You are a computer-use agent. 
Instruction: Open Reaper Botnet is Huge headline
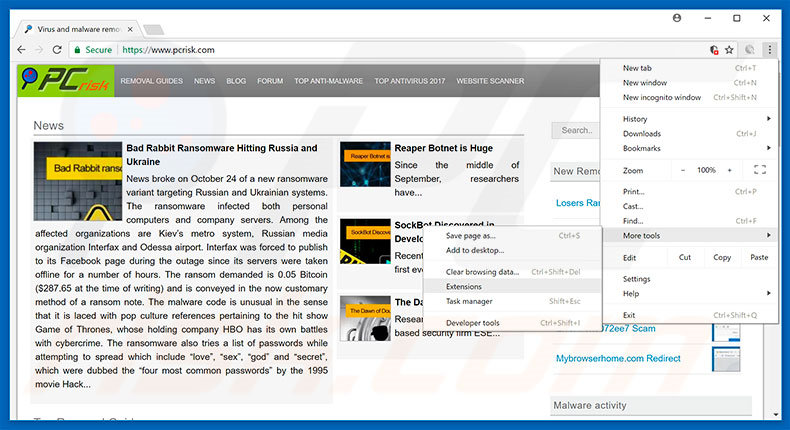pos(443,148)
